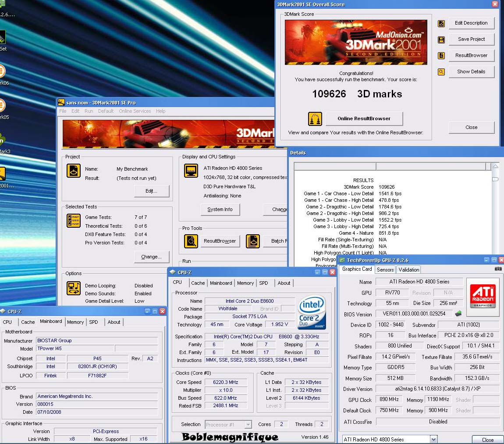The image size is (504, 444).
Task: Click the 3DMark Score value 109626 in Details
Action: click(x=387, y=187)
